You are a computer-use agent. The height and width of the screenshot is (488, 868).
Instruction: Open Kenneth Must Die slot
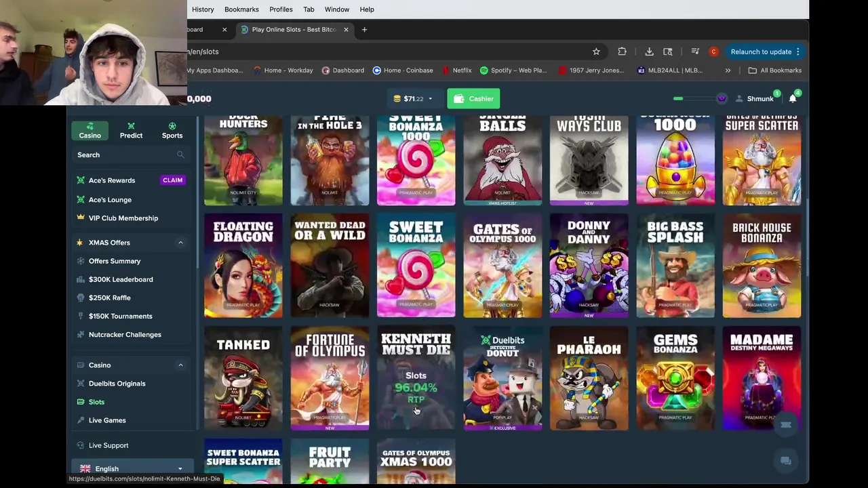pos(416,378)
